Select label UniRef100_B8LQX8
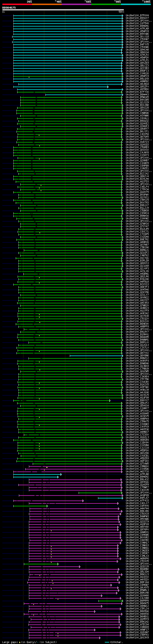This screenshot has width=153, height=644. point(137,79)
